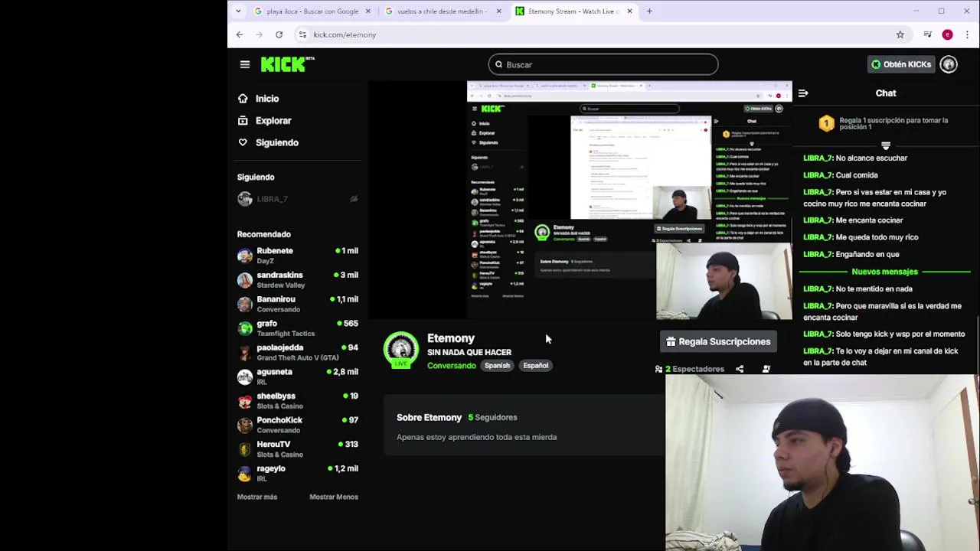This screenshot has height=551, width=980.
Task: Go back in browser
Action: click(x=240, y=34)
